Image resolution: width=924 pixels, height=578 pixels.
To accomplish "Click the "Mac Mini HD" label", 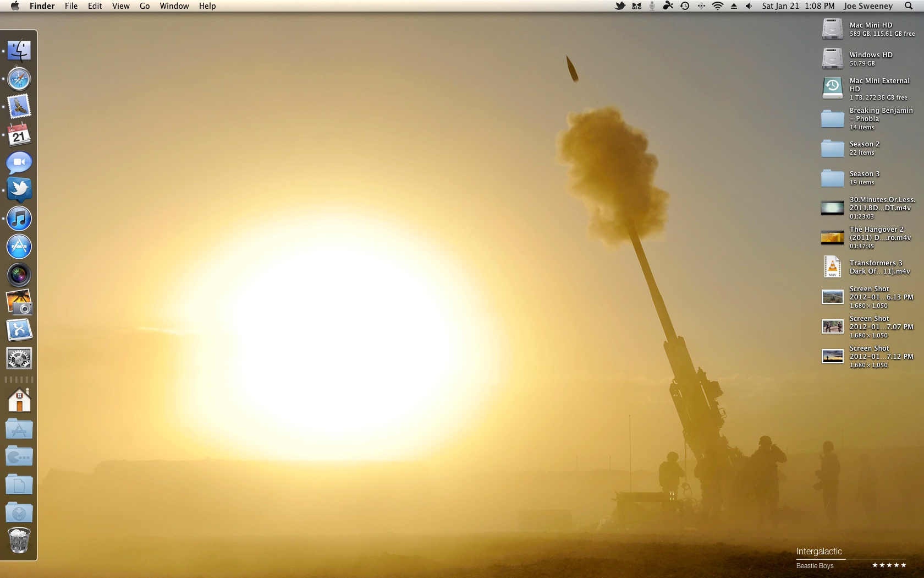I will coord(871,25).
